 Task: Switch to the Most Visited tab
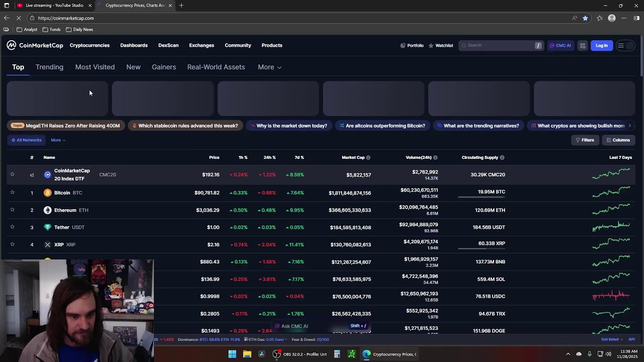point(95,67)
